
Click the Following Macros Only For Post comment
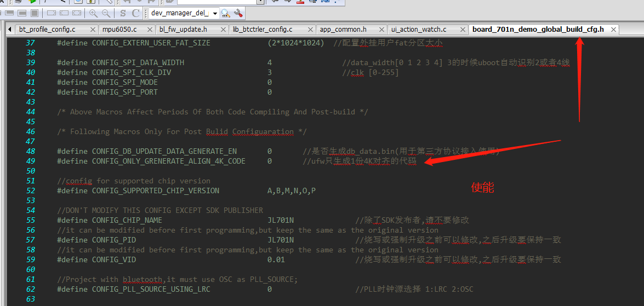(x=182, y=132)
